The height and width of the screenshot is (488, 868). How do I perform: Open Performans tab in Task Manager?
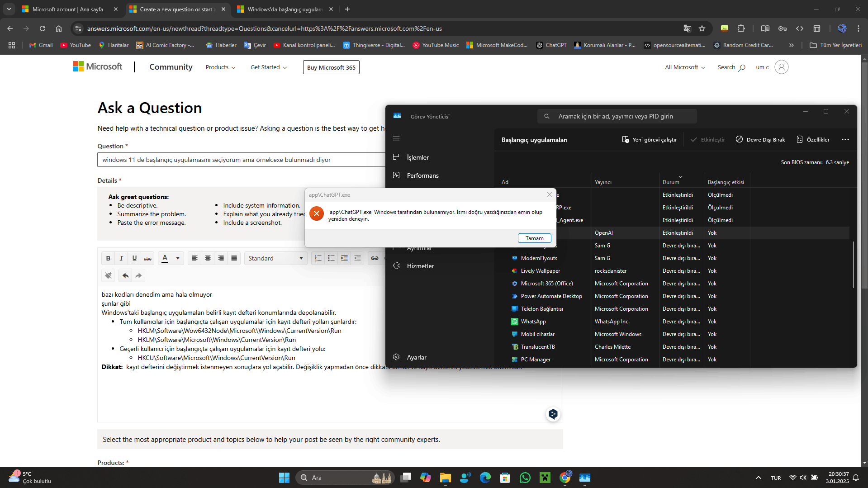click(x=440, y=175)
